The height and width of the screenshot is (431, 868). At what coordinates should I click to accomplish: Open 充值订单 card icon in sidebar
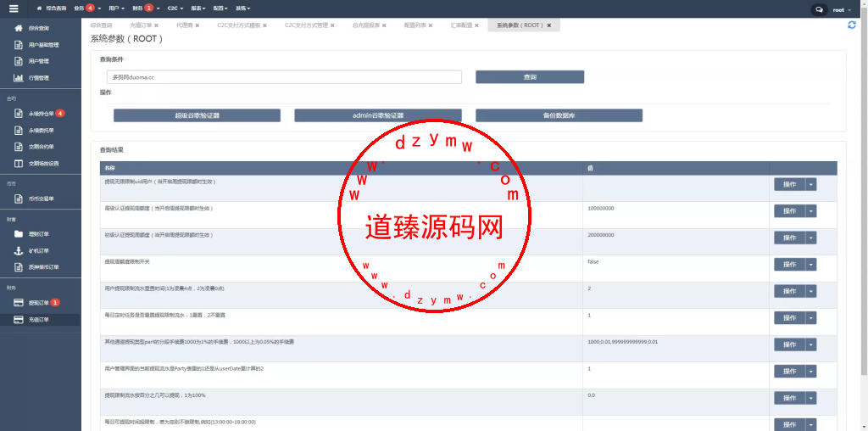19,320
